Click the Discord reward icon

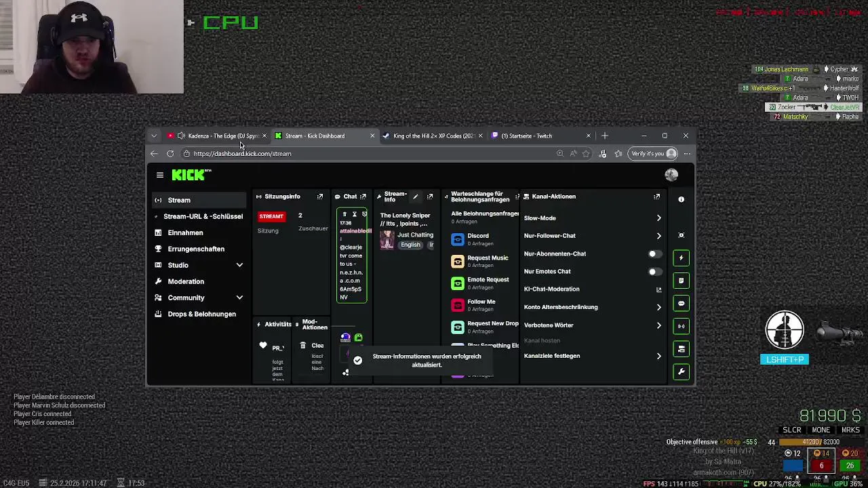pos(458,239)
